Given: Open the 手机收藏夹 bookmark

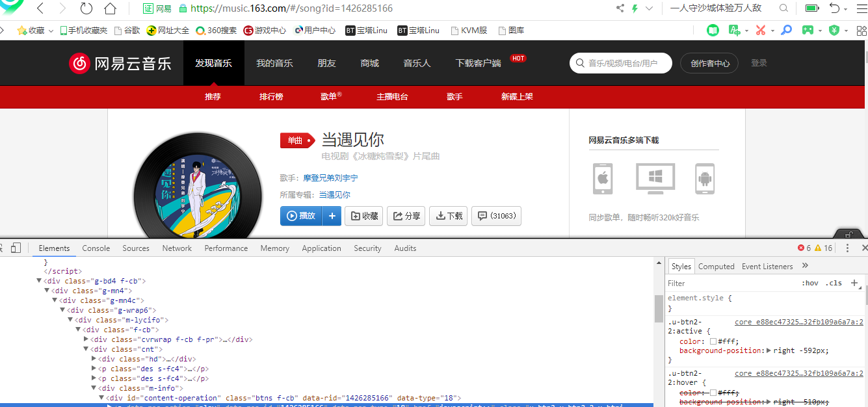Looking at the screenshot, I should (84, 31).
